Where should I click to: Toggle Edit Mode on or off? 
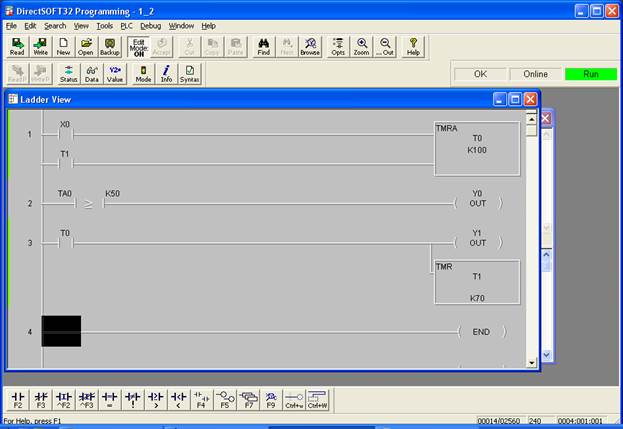coord(139,46)
